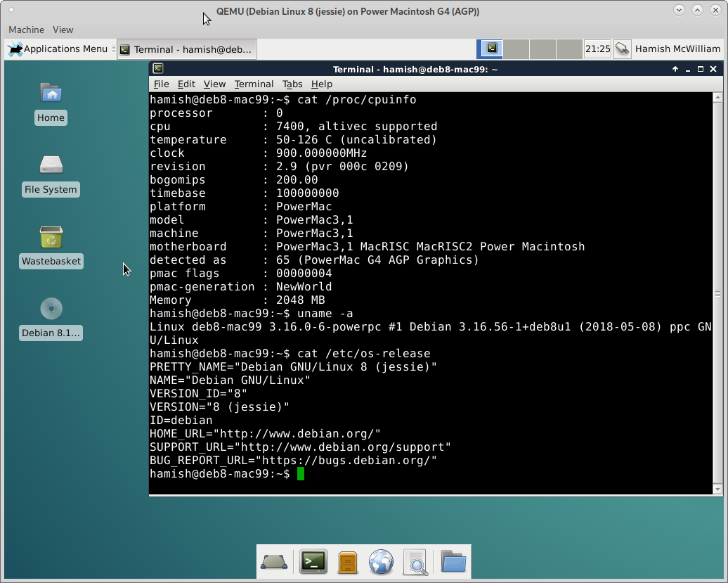This screenshot has height=583, width=728.
Task: Open the Applications Menu
Action: (58, 49)
